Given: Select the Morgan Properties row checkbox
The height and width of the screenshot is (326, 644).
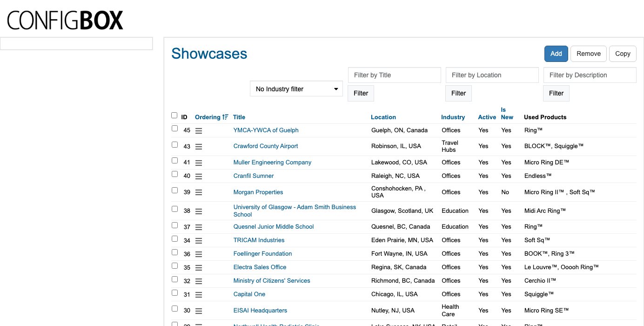Looking at the screenshot, I should 174,190.
